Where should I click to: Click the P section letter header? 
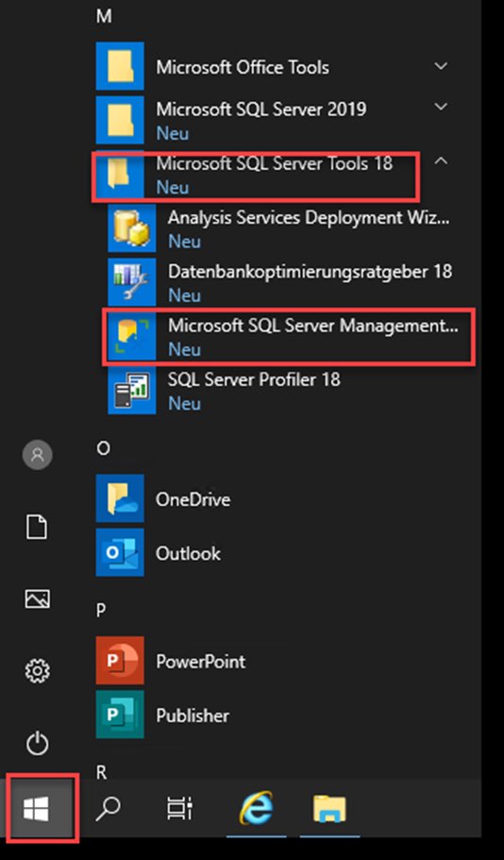tap(101, 611)
